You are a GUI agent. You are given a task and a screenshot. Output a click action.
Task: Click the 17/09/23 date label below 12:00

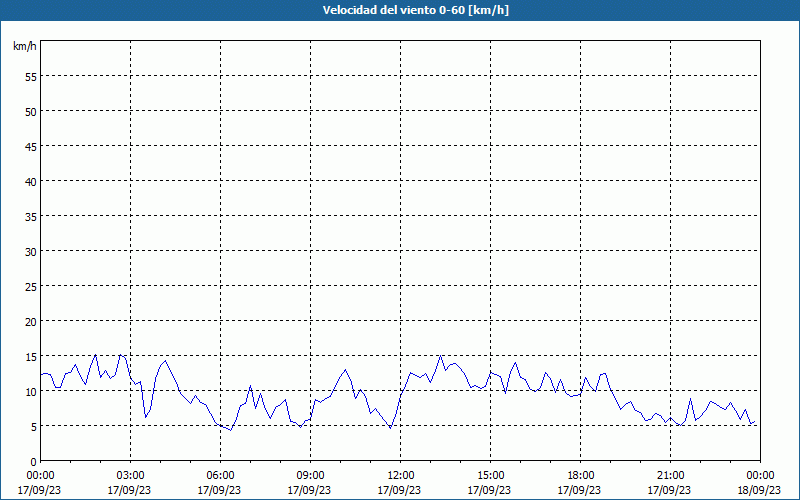(x=400, y=490)
